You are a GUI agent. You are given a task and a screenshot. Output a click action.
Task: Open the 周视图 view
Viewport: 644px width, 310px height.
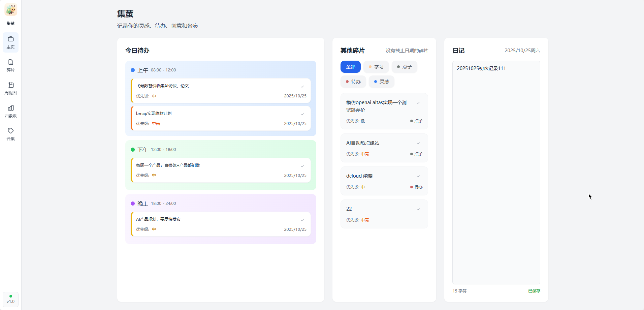click(x=10, y=88)
